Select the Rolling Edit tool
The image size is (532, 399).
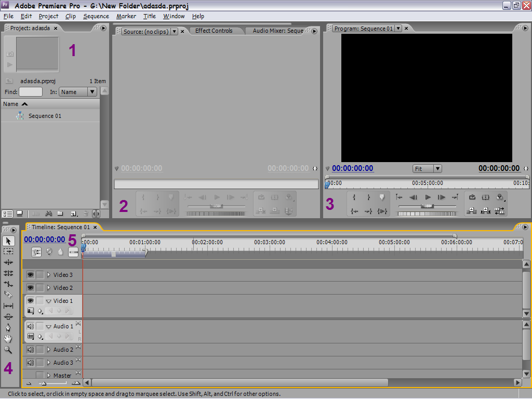(x=8, y=273)
